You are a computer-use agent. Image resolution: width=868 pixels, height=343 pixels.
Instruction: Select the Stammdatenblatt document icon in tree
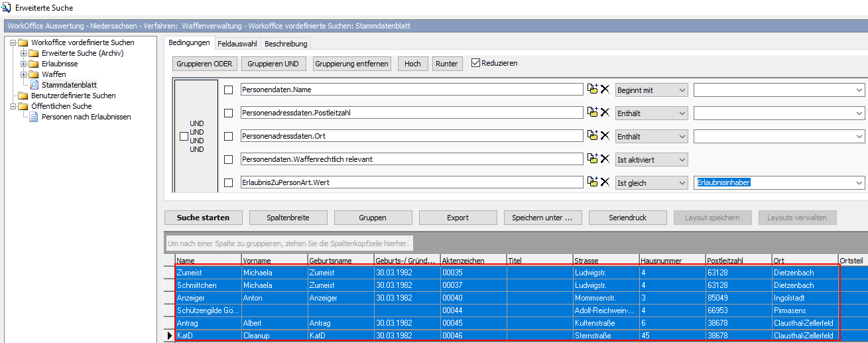(x=34, y=85)
